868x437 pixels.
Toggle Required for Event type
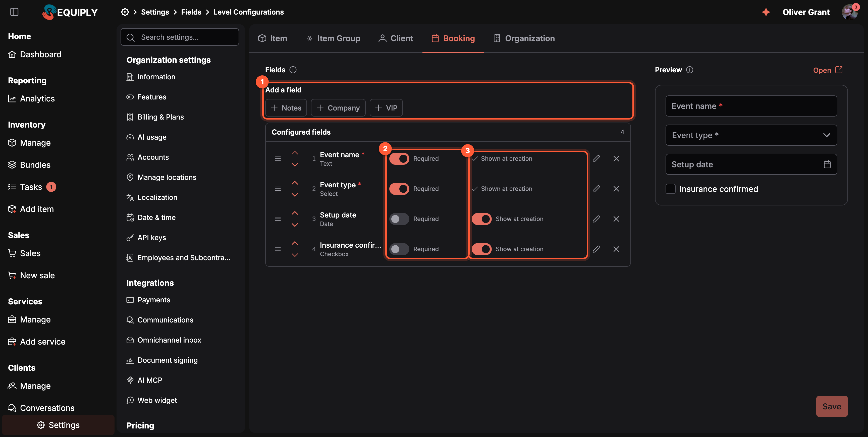(399, 189)
